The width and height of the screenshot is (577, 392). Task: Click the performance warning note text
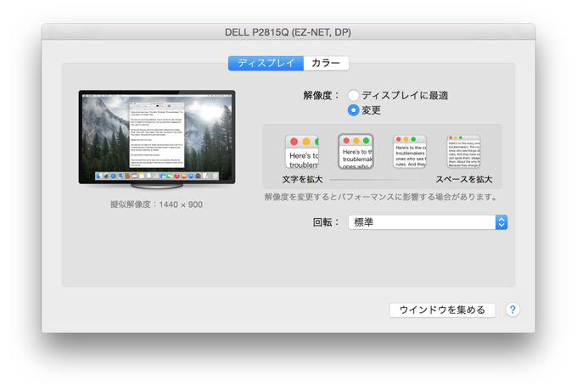click(x=381, y=198)
